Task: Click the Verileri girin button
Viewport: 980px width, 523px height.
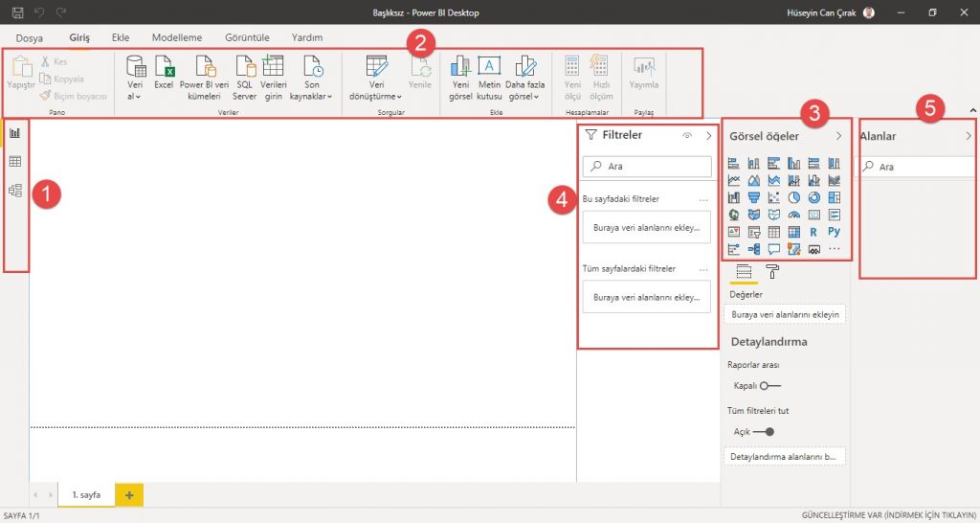Action: (x=273, y=79)
